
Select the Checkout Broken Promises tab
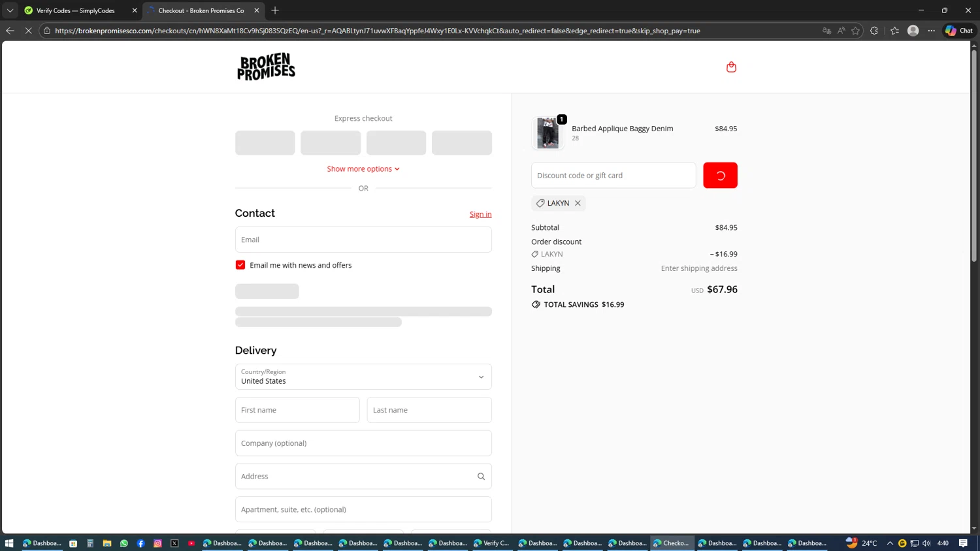[x=201, y=10]
